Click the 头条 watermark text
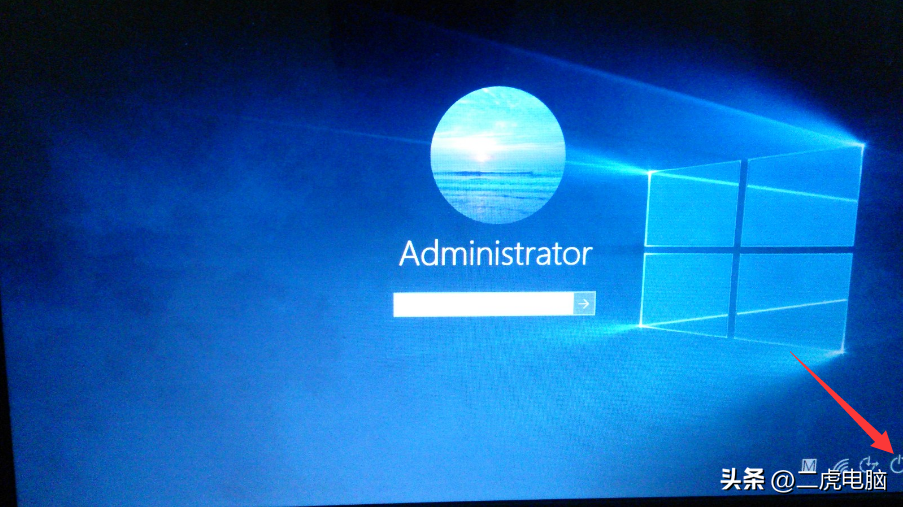903x507 pixels. tap(742, 482)
